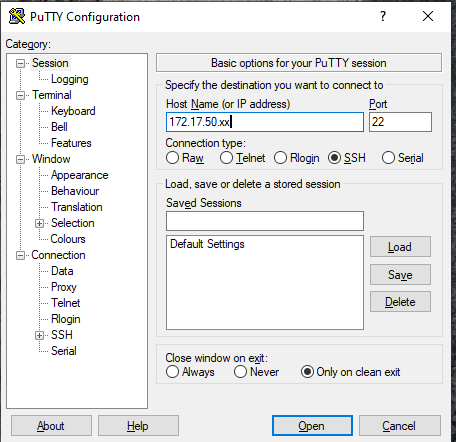Open the Colours settings panel

click(x=68, y=239)
